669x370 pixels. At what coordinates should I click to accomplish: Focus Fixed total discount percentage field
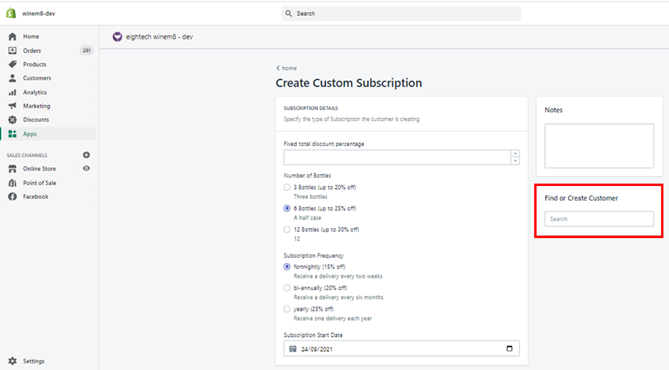397,157
